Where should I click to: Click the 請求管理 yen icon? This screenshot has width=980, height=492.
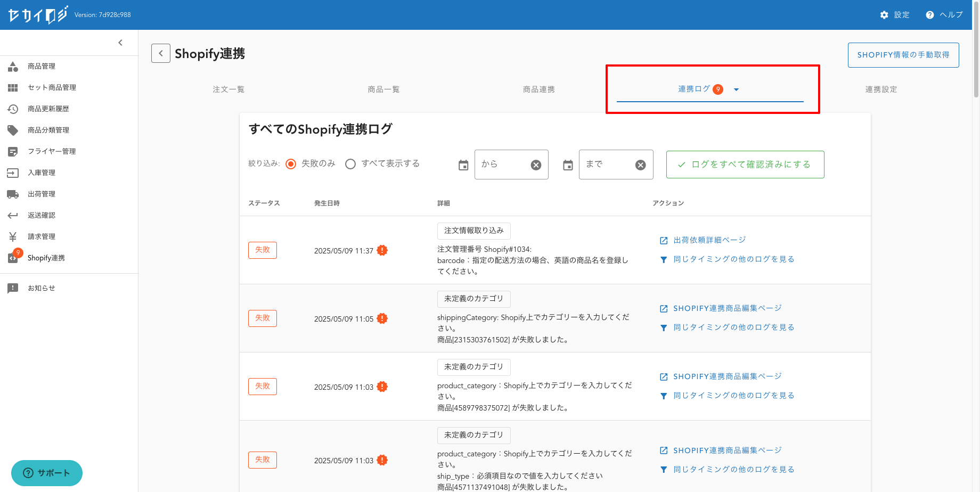(13, 237)
